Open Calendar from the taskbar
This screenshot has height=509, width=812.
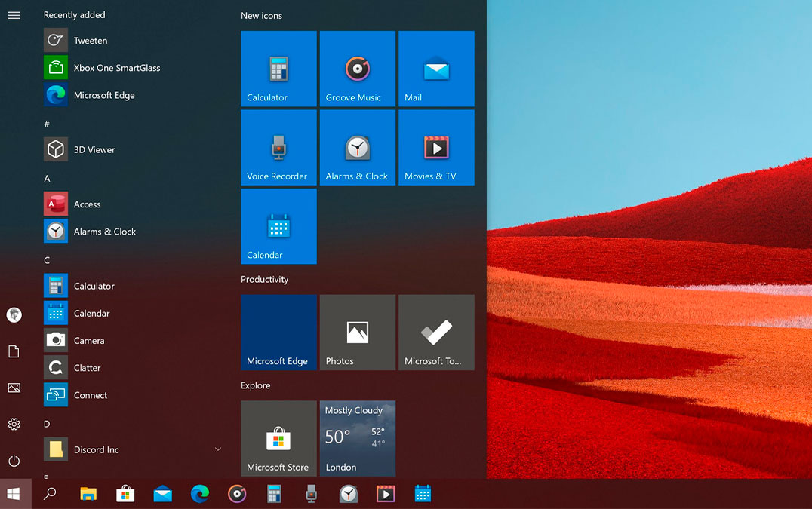(423, 494)
